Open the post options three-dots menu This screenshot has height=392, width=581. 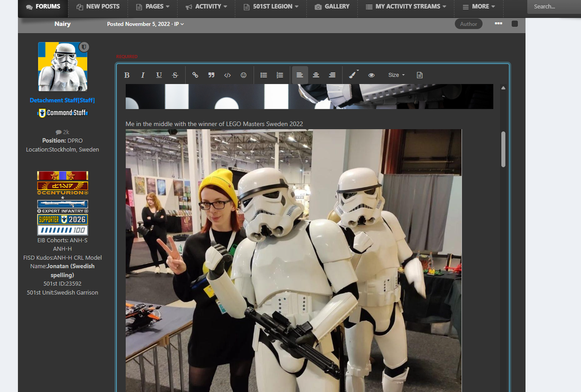click(498, 24)
